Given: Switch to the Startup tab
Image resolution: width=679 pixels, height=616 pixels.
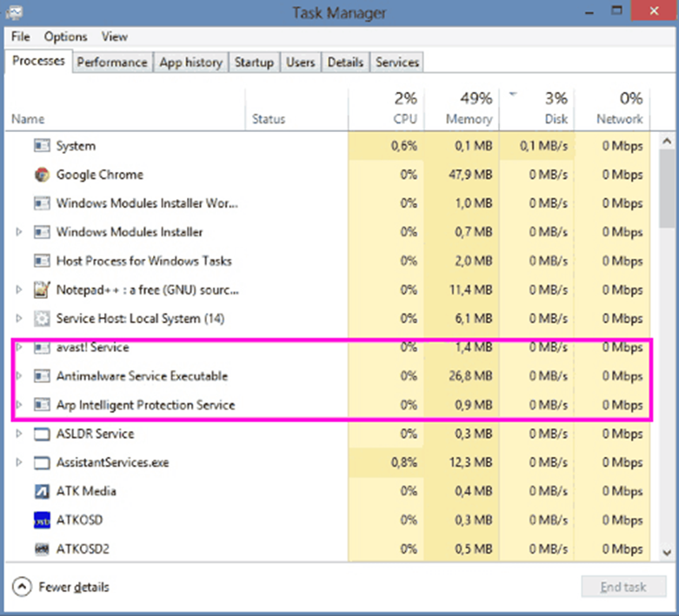Looking at the screenshot, I should (254, 63).
